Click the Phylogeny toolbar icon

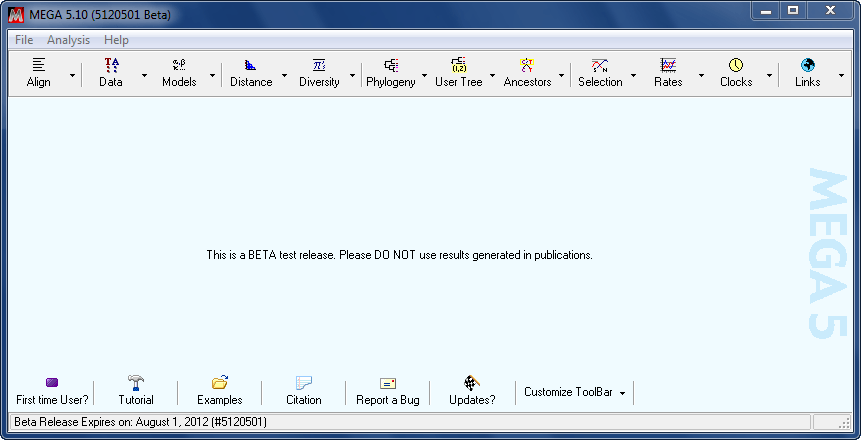tap(391, 65)
